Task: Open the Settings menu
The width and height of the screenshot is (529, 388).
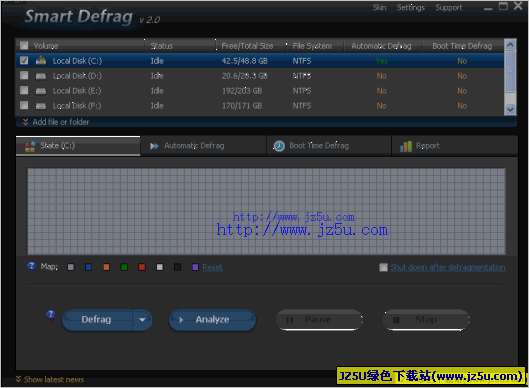Action: click(x=411, y=7)
